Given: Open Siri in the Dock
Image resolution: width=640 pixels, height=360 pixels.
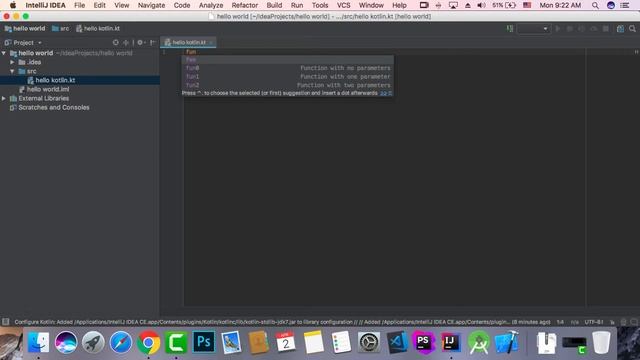Looking at the screenshot, I should tap(66, 342).
